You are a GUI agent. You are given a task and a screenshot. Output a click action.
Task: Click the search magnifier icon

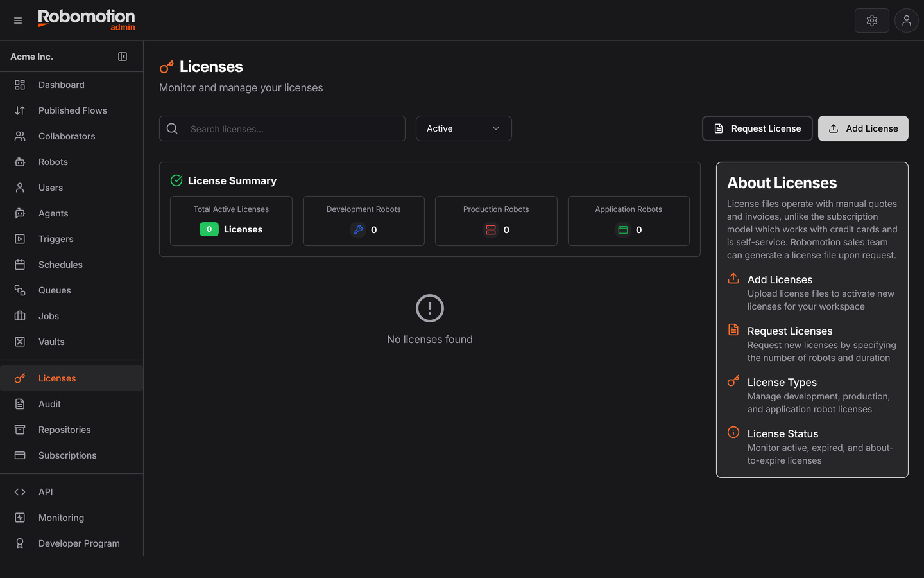point(172,128)
